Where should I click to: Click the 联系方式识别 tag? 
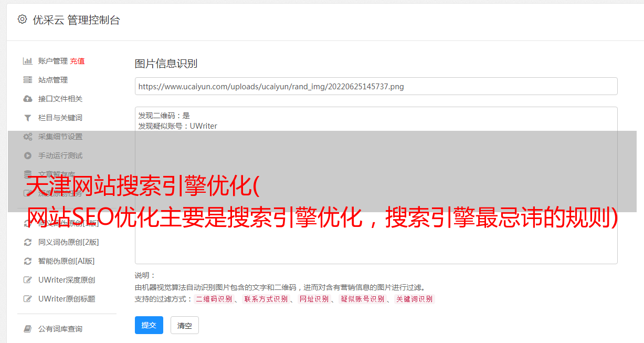(266, 299)
